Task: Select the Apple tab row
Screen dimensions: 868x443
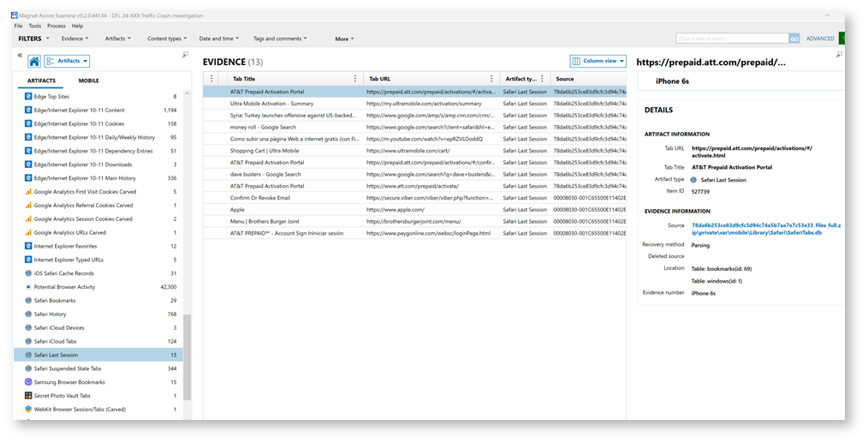Action: [x=414, y=210]
